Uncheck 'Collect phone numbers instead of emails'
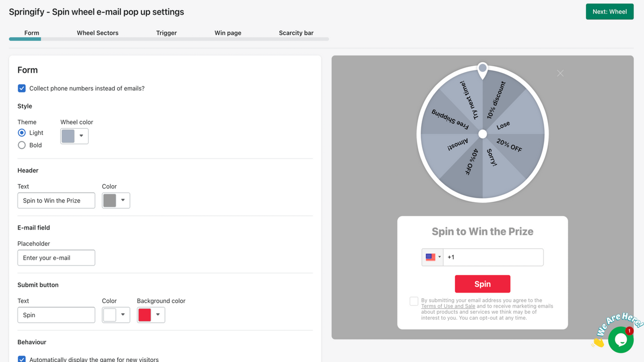The width and height of the screenshot is (644, 362). [x=22, y=88]
